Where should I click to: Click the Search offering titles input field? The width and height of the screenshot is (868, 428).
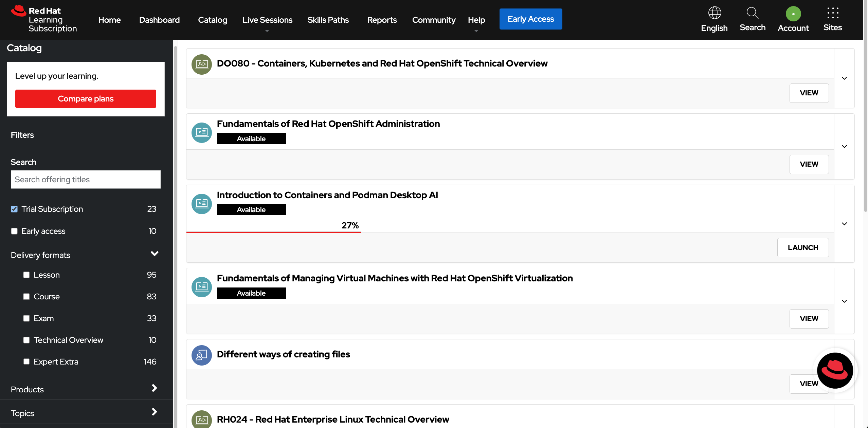click(x=85, y=179)
